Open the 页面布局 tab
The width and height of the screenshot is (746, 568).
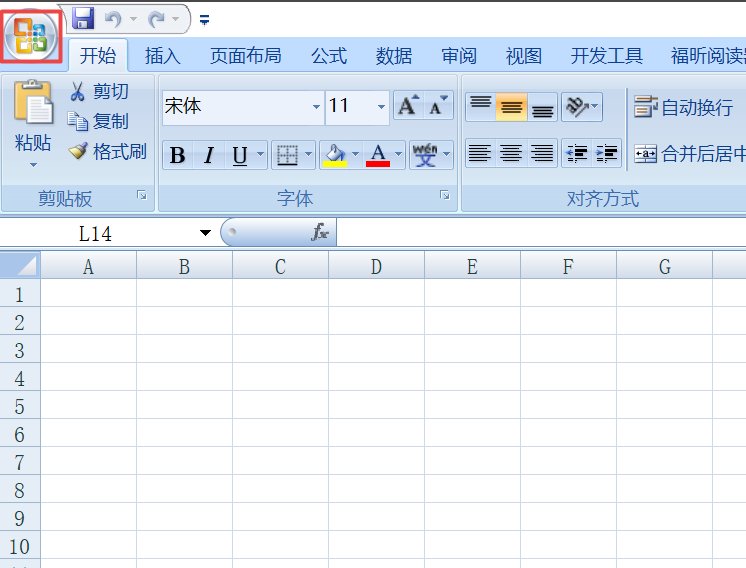pos(245,56)
